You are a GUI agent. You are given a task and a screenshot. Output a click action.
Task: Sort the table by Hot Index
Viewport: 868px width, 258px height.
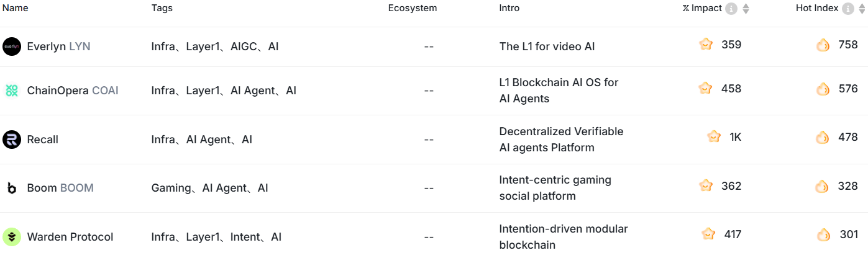(x=863, y=9)
